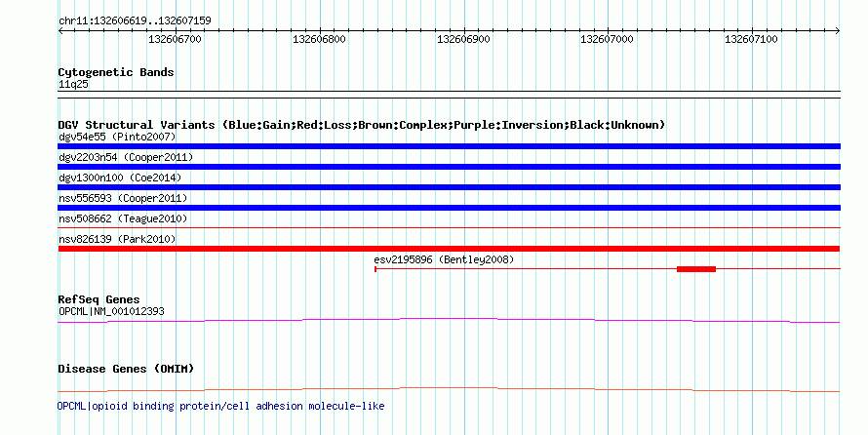Open variant label dgv54e55 (Pinto2007)

pos(117,137)
